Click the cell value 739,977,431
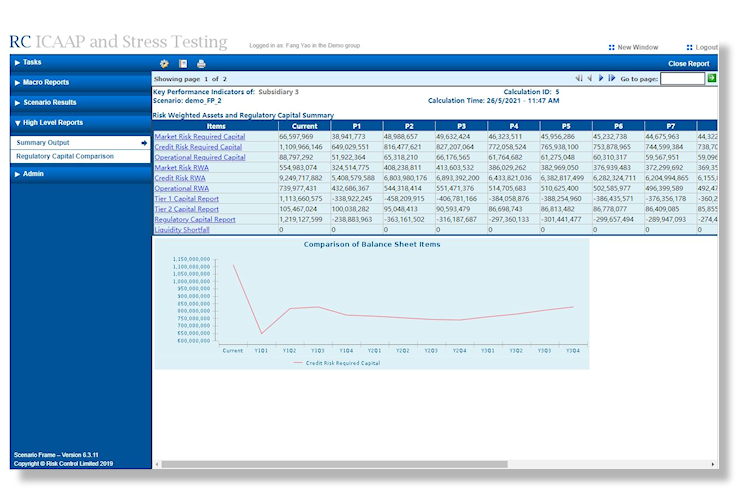Image resolution: width=737 pixels, height=500 pixels. point(298,188)
